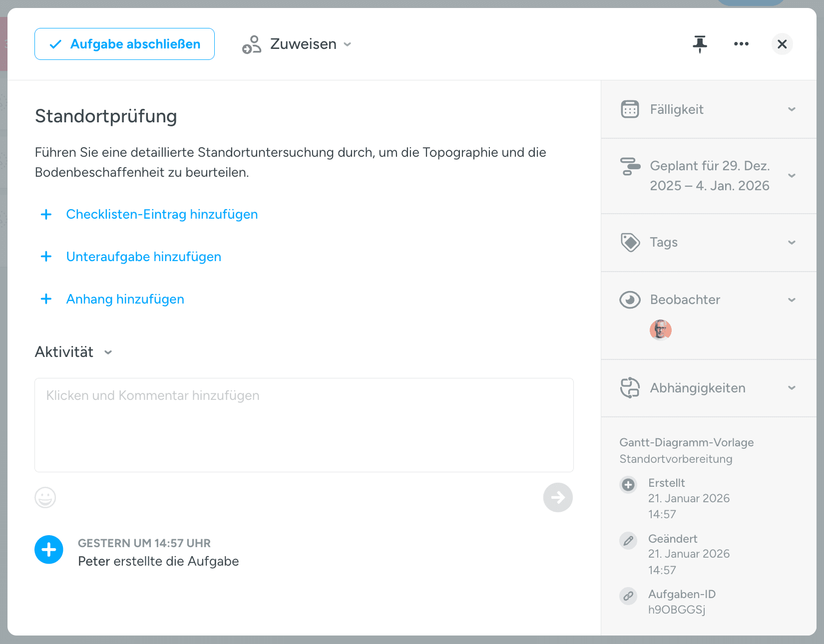The image size is (824, 644).
Task: Click the observer avatar thumbnail
Action: [x=660, y=330]
